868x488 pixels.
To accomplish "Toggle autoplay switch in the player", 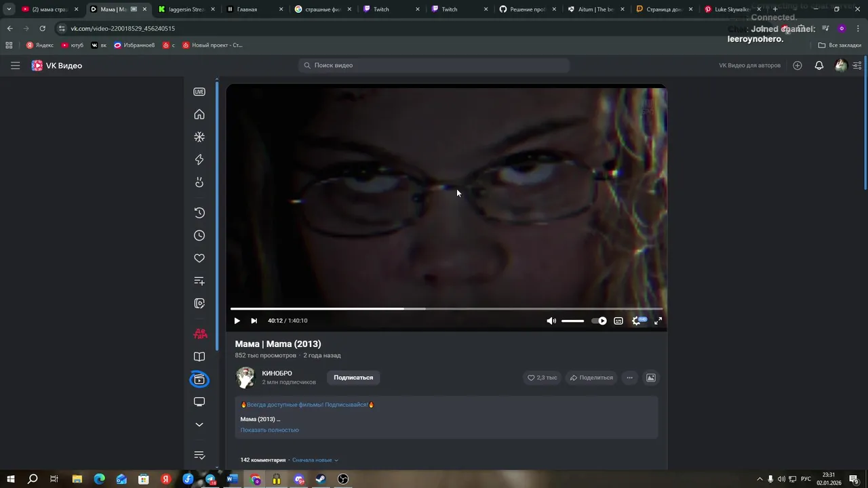I will point(599,321).
